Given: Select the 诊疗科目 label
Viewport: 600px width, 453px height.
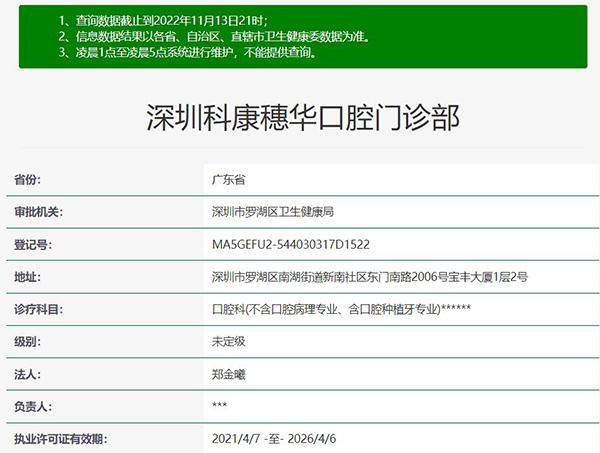Looking at the screenshot, I should click(x=38, y=309).
